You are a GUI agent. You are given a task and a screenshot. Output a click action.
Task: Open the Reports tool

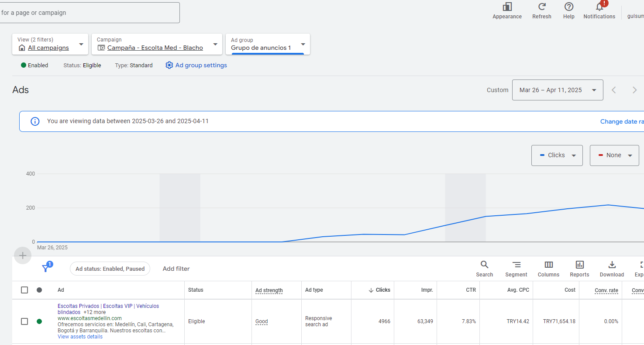click(x=579, y=269)
